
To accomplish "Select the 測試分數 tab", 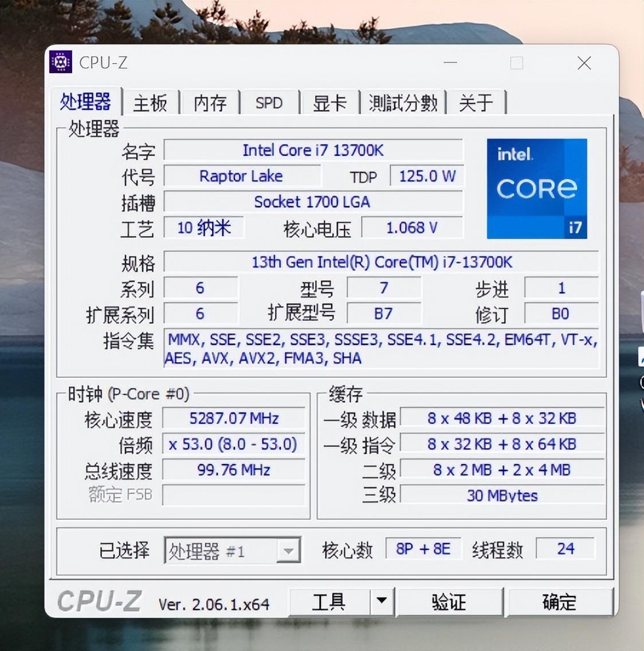I will coord(403,103).
